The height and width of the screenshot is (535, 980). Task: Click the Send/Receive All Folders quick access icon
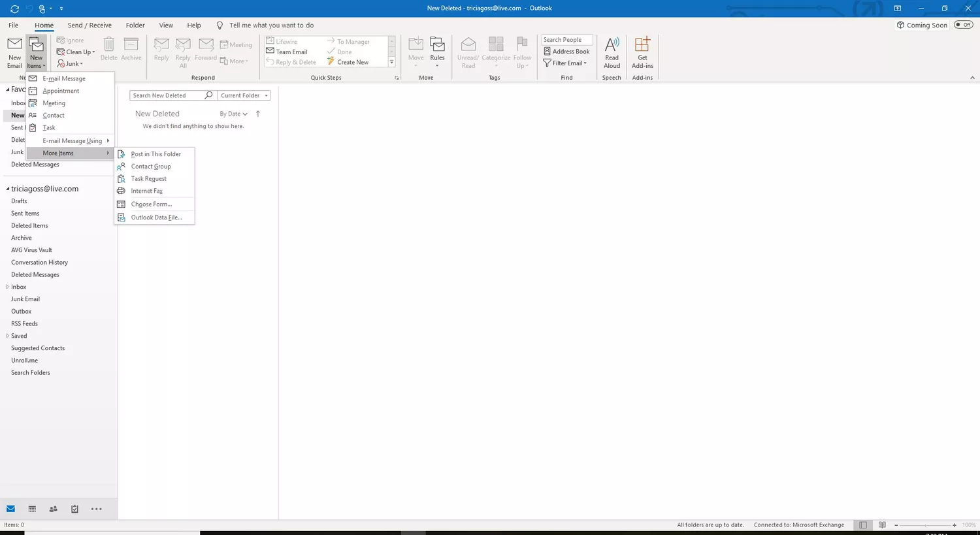tap(14, 8)
